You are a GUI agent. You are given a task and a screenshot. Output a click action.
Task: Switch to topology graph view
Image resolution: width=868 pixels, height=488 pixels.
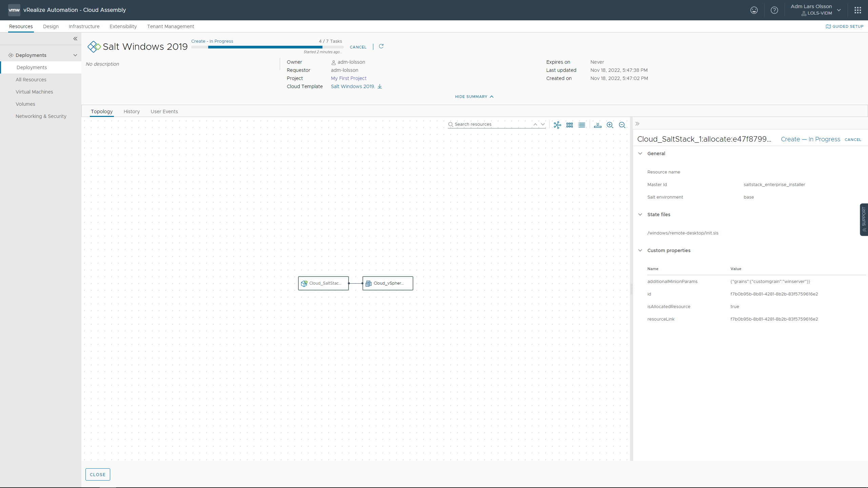[x=557, y=125]
